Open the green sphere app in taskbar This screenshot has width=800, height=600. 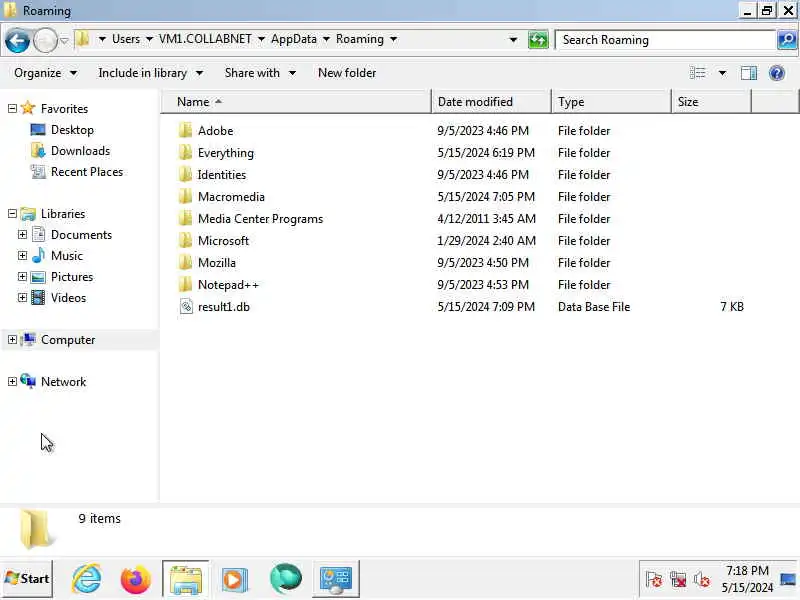pyautogui.click(x=286, y=579)
